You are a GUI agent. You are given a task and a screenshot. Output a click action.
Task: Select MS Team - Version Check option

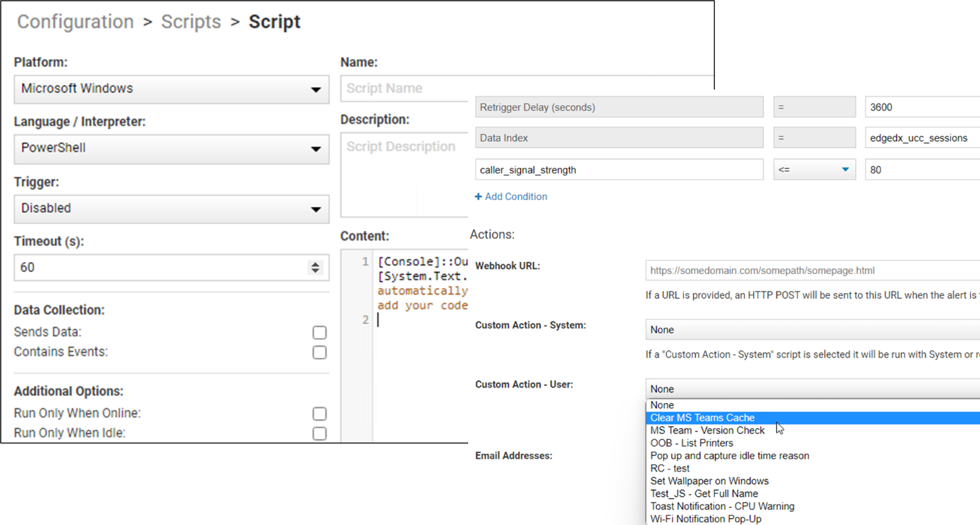813,431
